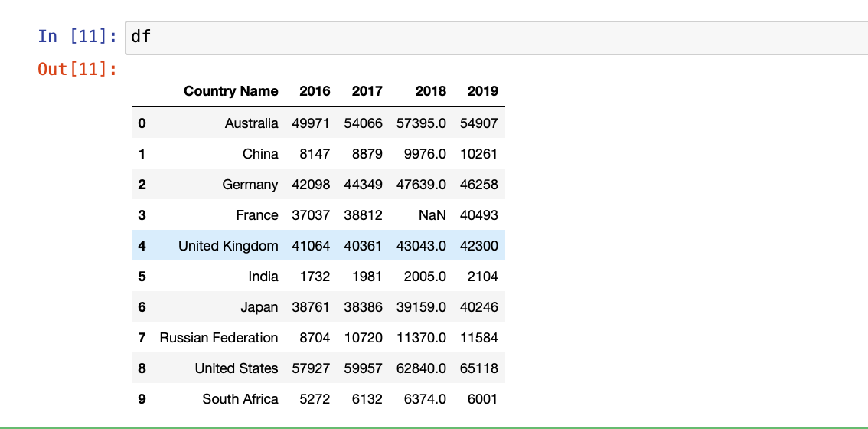
Task: Select the Australia row cell
Action: click(x=251, y=123)
